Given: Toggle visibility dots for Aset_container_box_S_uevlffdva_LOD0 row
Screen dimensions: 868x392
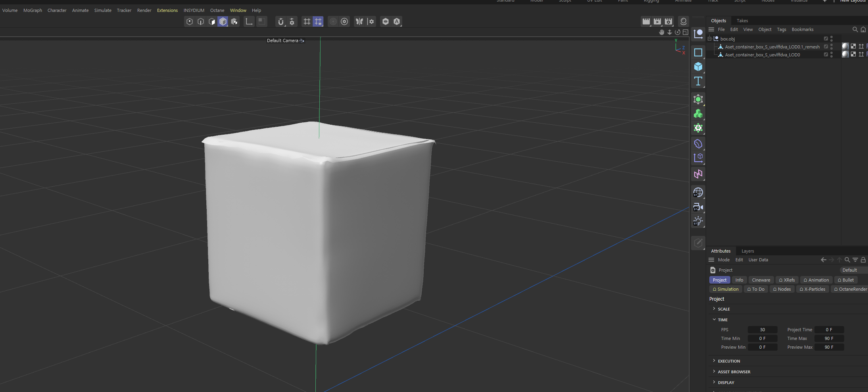Looking at the screenshot, I should [832, 55].
